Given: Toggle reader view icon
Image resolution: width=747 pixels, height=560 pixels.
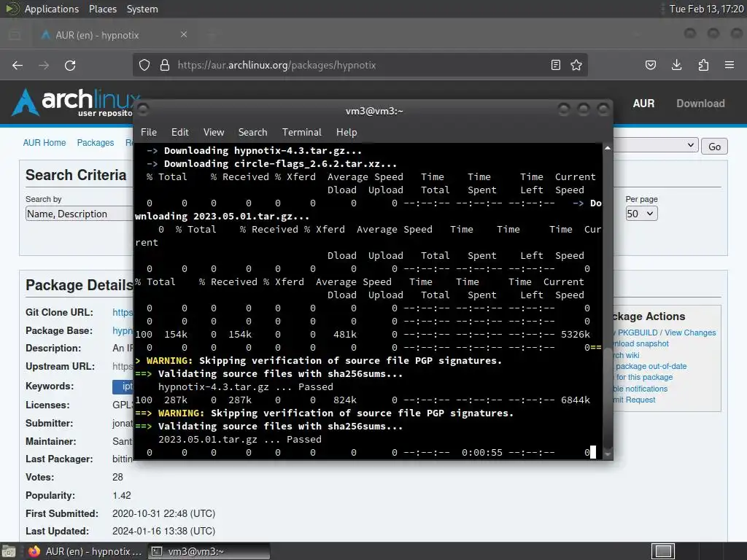Looking at the screenshot, I should pos(555,65).
